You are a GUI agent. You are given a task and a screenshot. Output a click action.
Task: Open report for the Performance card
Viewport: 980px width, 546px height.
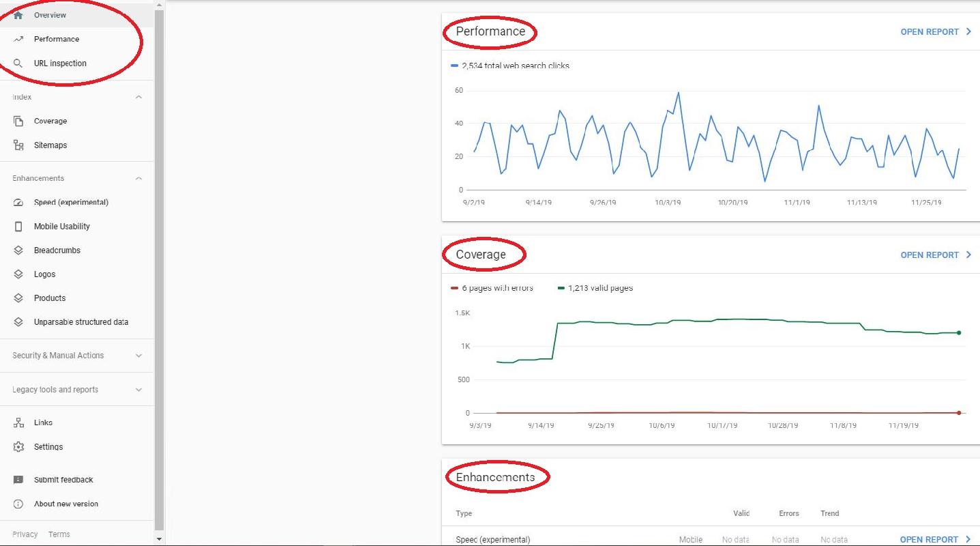pyautogui.click(x=935, y=32)
